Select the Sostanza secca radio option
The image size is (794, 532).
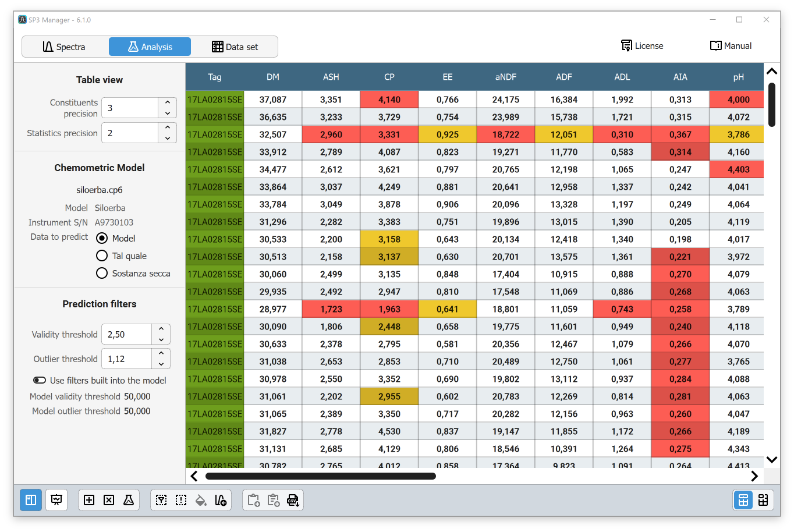tap(102, 273)
